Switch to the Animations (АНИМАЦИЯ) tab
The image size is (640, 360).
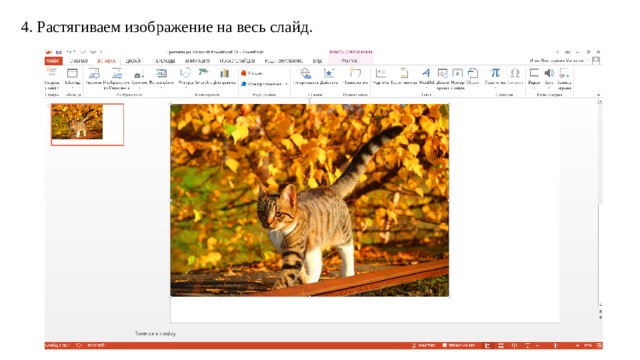click(x=197, y=61)
